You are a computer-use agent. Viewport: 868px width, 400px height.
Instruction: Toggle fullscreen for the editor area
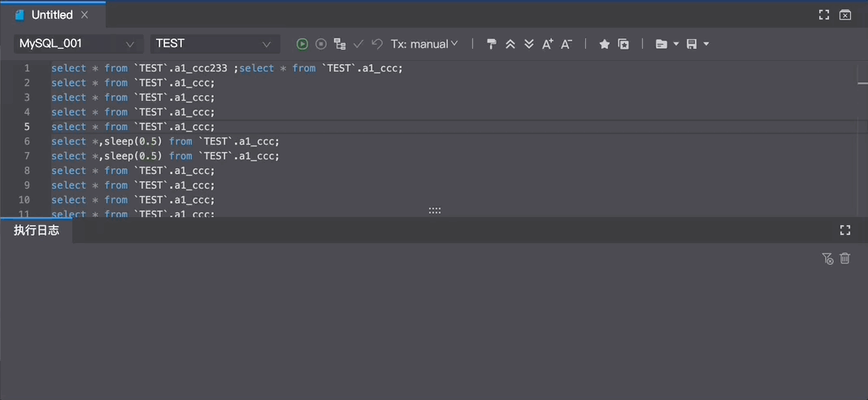(x=824, y=15)
